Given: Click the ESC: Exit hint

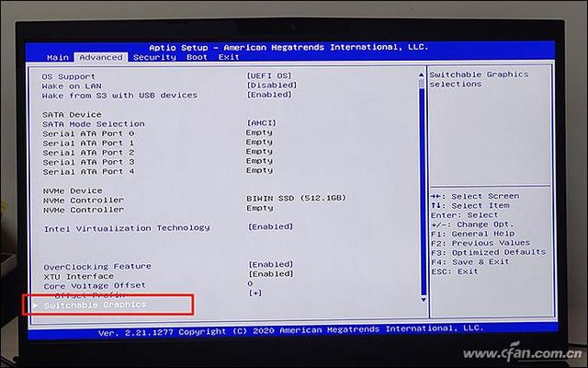Looking at the screenshot, I should [x=455, y=271].
